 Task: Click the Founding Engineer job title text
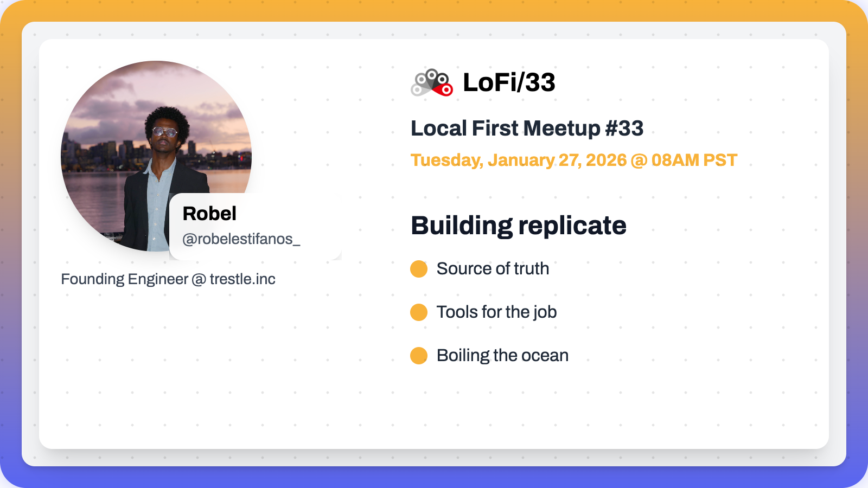(x=124, y=279)
